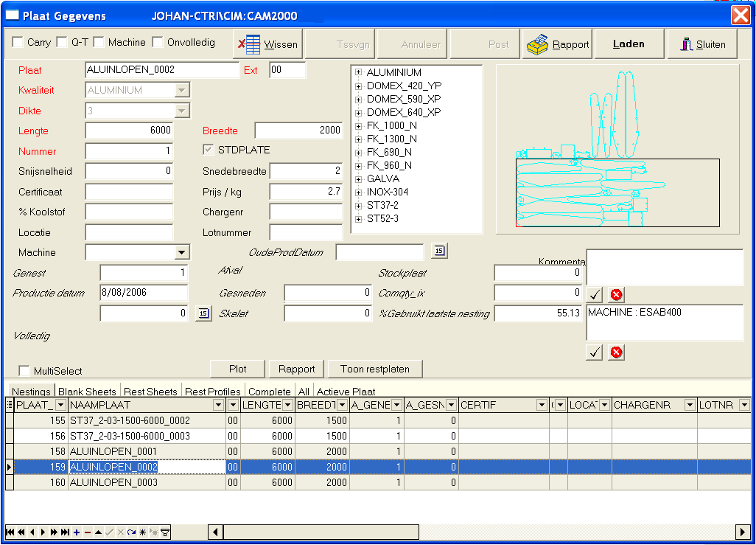The width and height of the screenshot is (756, 545).
Task: Expand the ALUMINIUM tree node
Action: click(x=359, y=72)
